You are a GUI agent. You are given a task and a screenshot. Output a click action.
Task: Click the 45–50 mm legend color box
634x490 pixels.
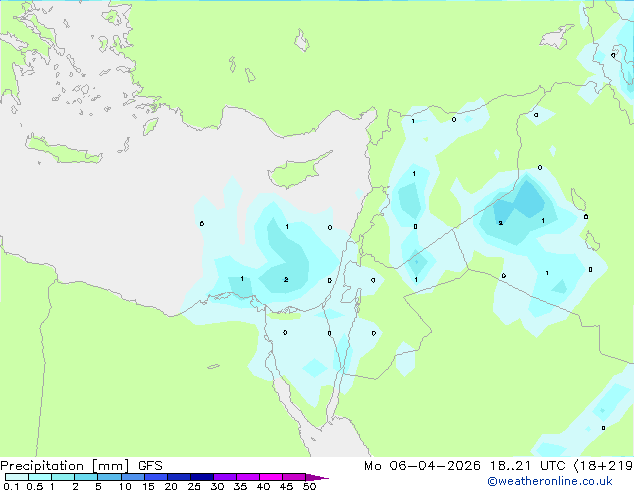294,477
